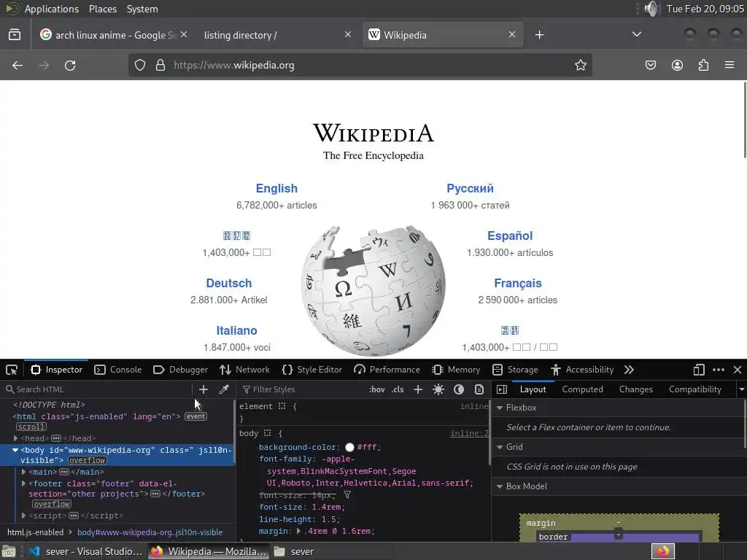747x560 pixels.
Task: Switch to sever Visual Studio taskbar window
Action: pyautogui.click(x=86, y=551)
